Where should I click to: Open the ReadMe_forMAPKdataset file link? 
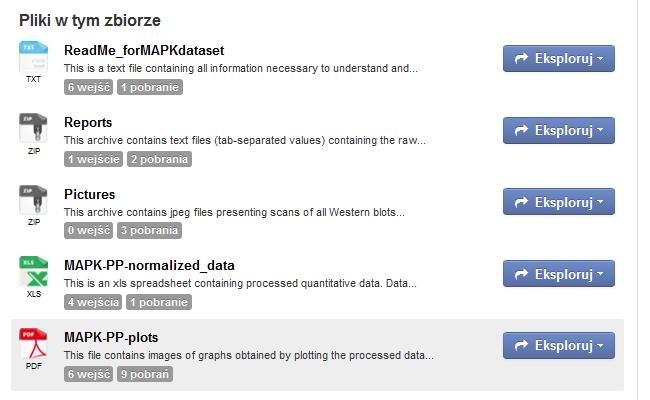[x=144, y=51]
